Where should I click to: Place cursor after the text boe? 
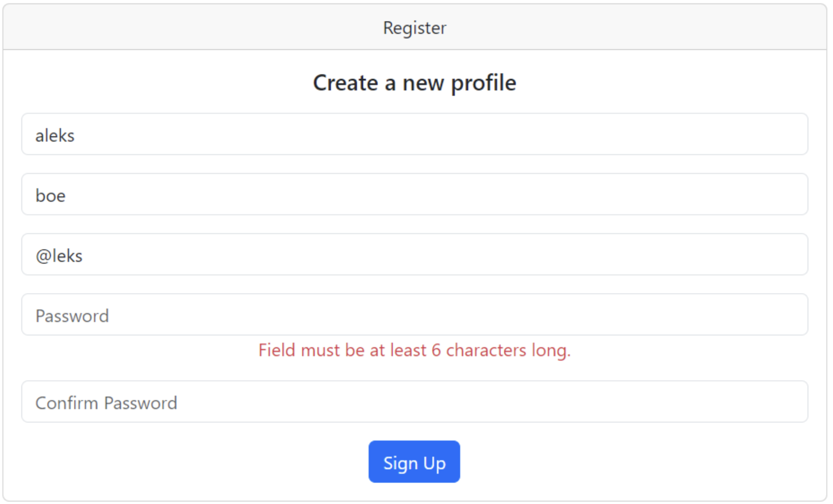pos(66,196)
